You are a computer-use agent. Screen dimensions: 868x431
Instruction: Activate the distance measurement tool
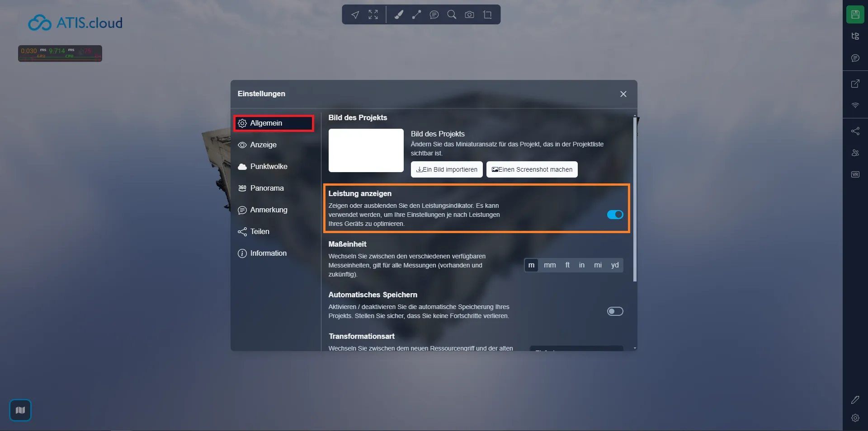coord(416,15)
